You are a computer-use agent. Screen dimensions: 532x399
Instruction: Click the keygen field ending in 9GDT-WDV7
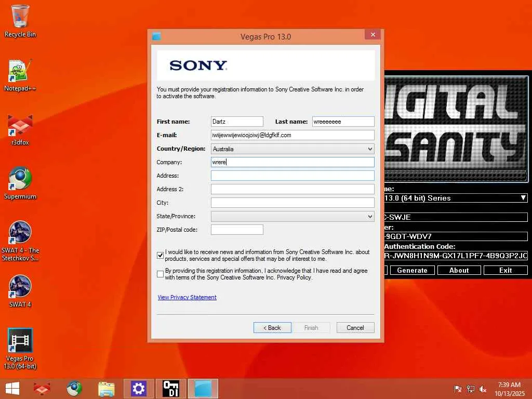tap(456, 236)
